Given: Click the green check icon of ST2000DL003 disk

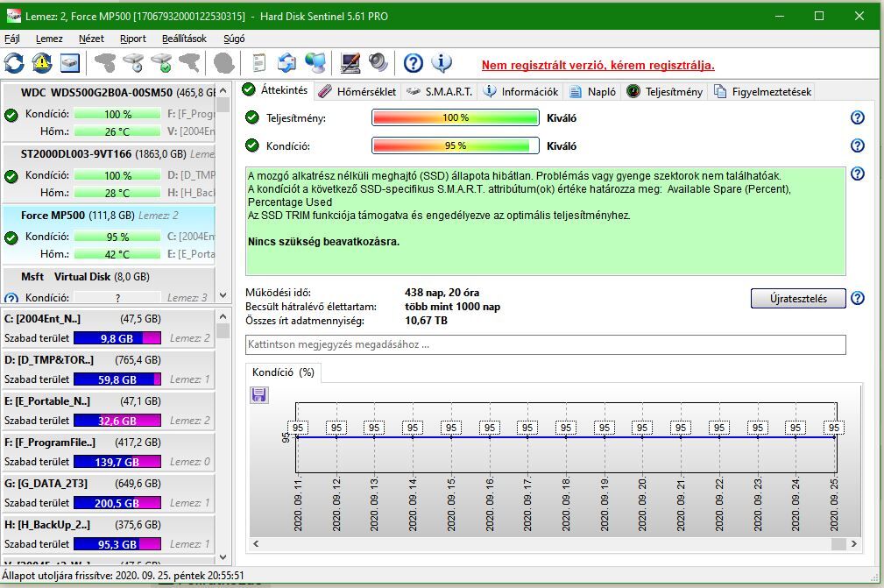Looking at the screenshot, I should pyautogui.click(x=11, y=177).
